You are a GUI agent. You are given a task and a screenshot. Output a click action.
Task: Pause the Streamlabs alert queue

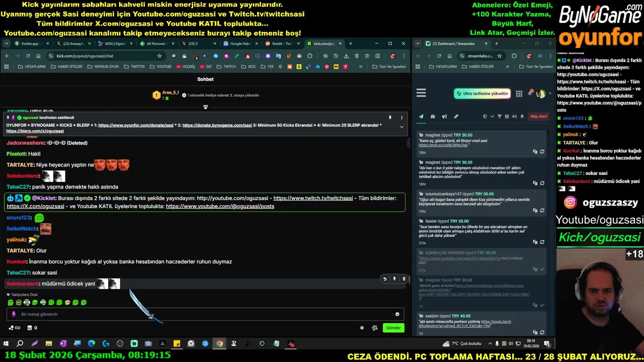click(x=507, y=117)
